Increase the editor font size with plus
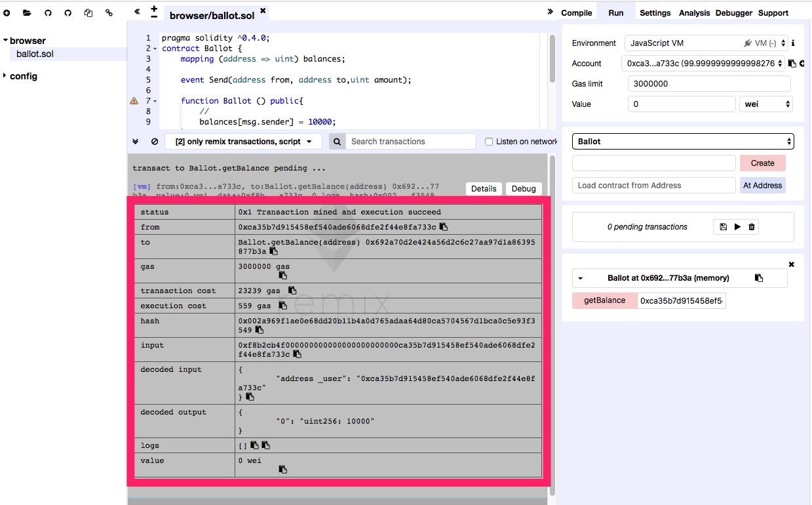The width and height of the screenshot is (812, 505). [154, 9]
